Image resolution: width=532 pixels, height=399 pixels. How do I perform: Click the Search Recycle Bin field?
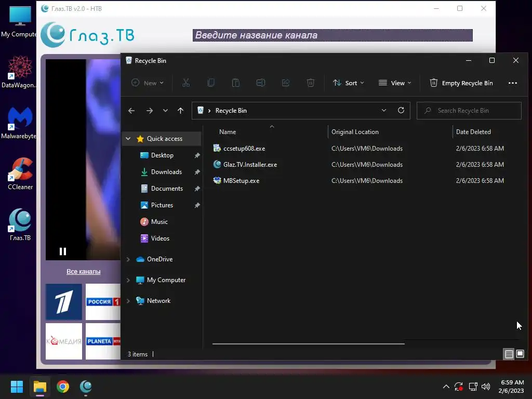[469, 111]
